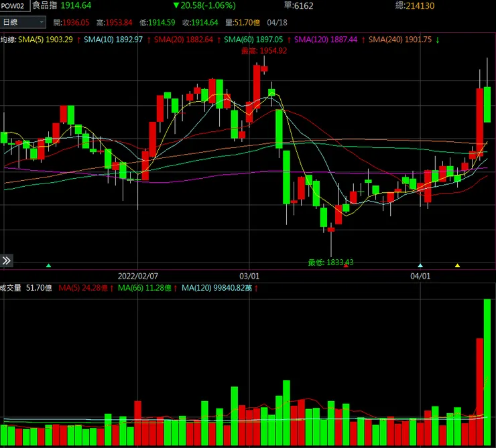Click the 04/01 date axis label
This screenshot has height=448, width=496.
coord(420,276)
